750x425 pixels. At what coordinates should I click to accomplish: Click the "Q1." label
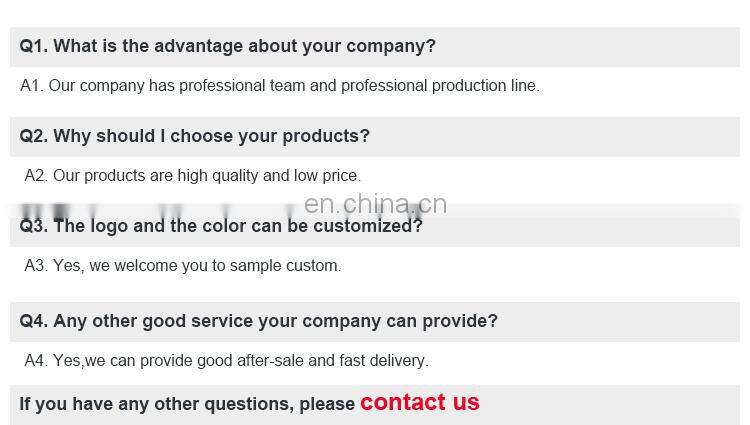pyautogui.click(x=33, y=46)
